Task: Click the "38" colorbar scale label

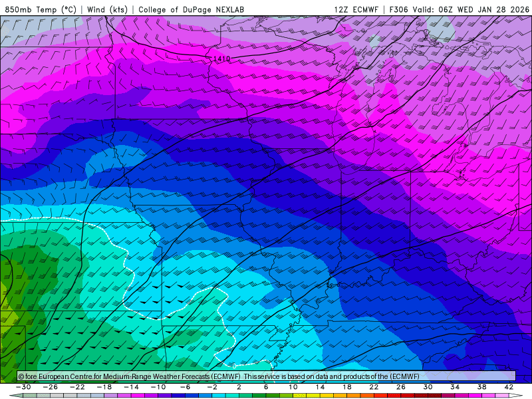Action: [481, 387]
